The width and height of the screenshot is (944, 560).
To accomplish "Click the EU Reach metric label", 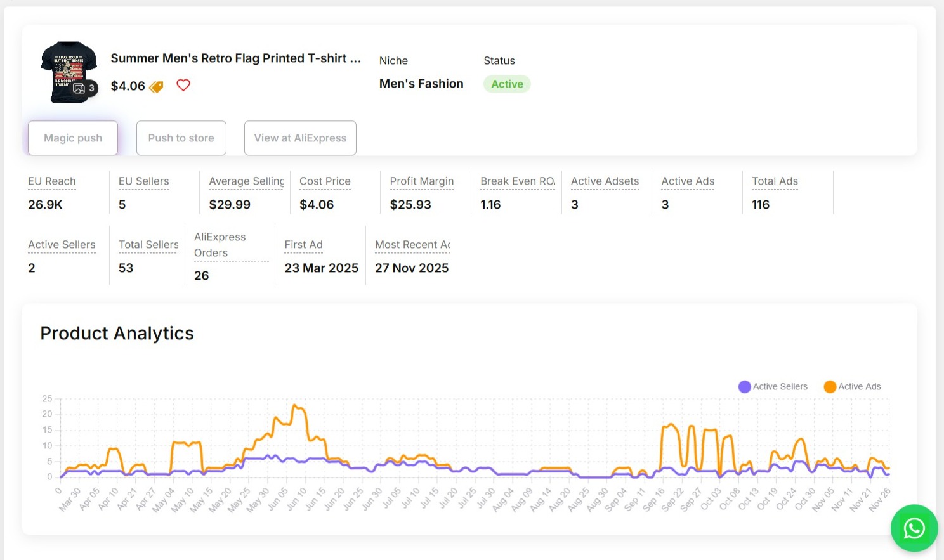I will pyautogui.click(x=52, y=181).
